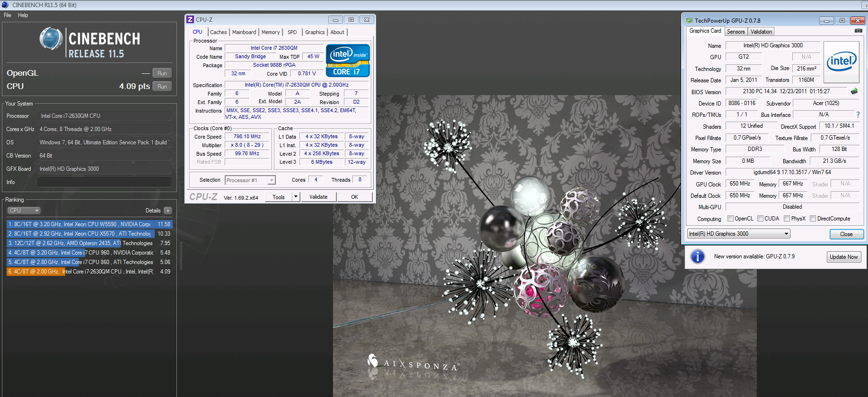Expand the Tools dropdown arrow in CPU-Z
Image resolution: width=868 pixels, height=397 pixels.
coord(296,197)
